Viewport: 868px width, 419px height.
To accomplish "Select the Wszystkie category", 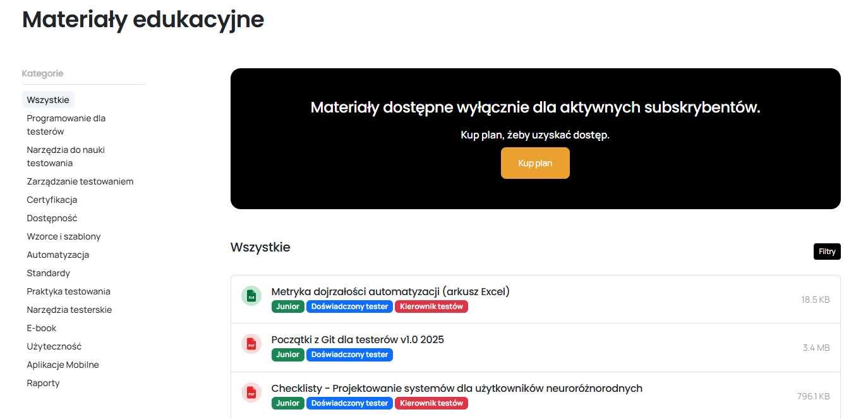I will pos(48,99).
